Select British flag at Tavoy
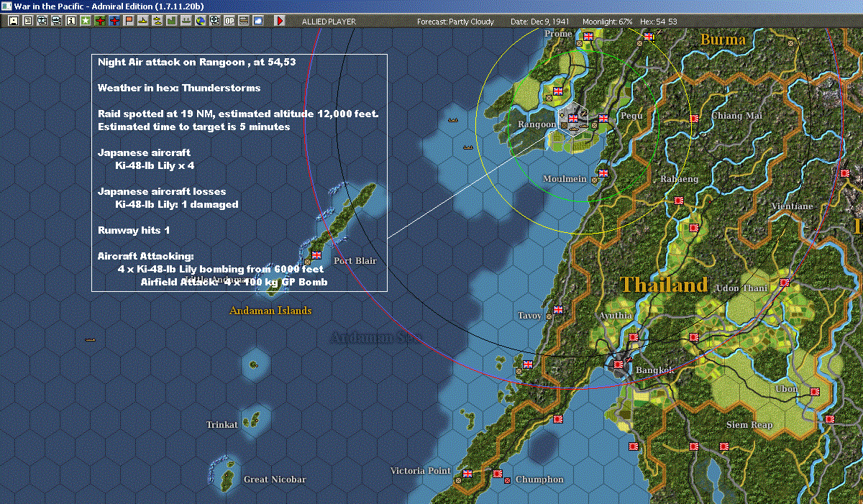 coord(558,310)
